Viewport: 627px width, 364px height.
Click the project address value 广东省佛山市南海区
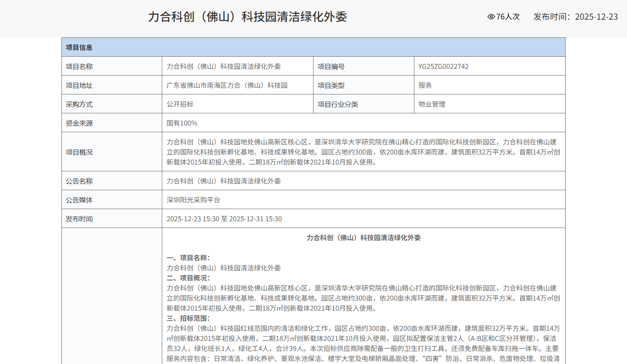click(x=227, y=85)
